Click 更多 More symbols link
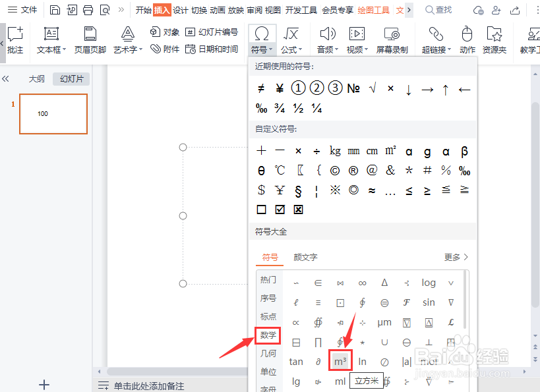The width and height of the screenshot is (540, 392). (456, 257)
